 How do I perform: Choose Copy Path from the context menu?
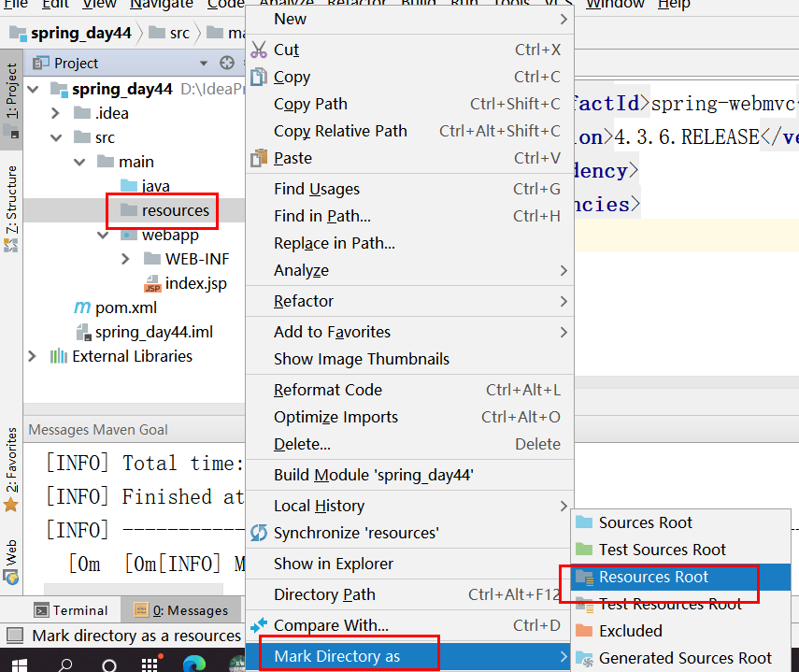409,104
